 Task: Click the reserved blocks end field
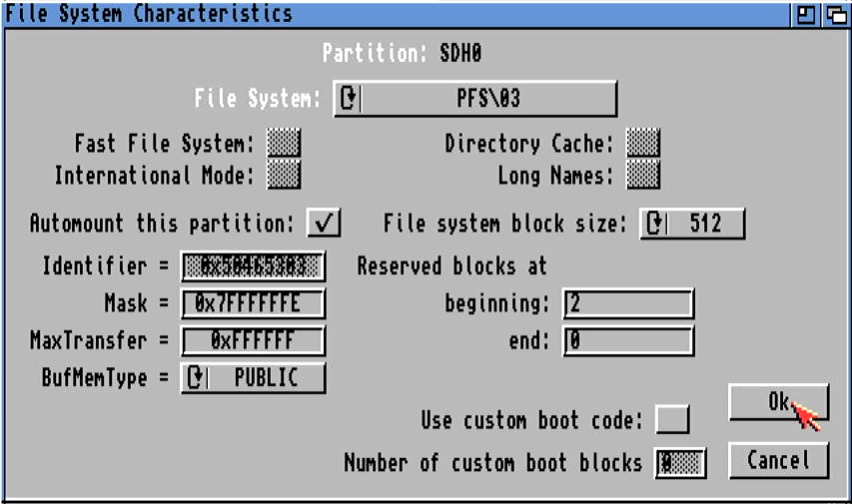pos(627,341)
